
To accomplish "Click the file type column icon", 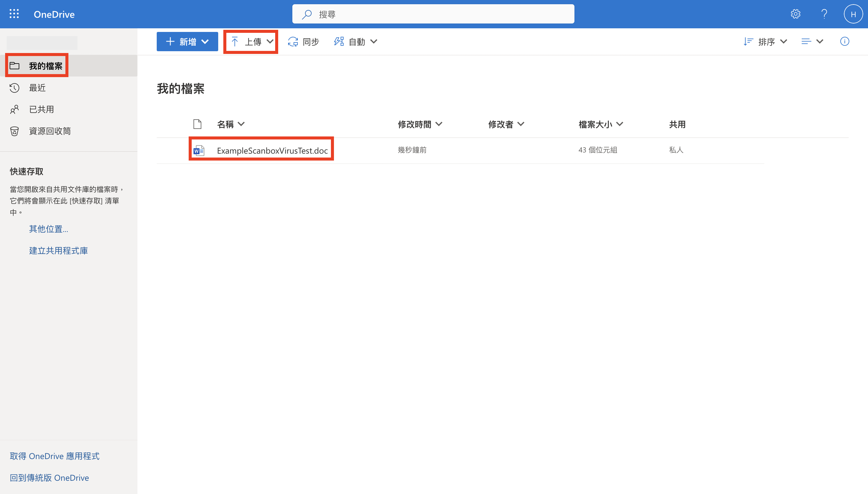I will click(197, 124).
